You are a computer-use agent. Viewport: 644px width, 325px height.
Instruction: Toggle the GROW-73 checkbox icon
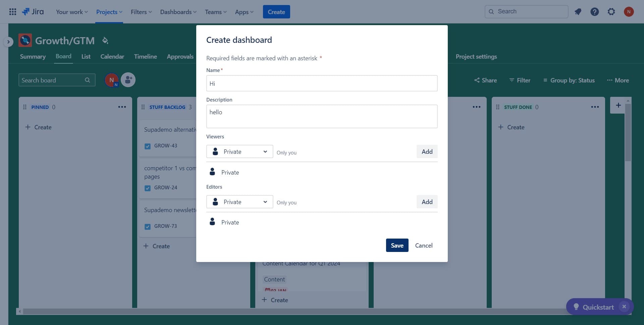pyautogui.click(x=148, y=226)
